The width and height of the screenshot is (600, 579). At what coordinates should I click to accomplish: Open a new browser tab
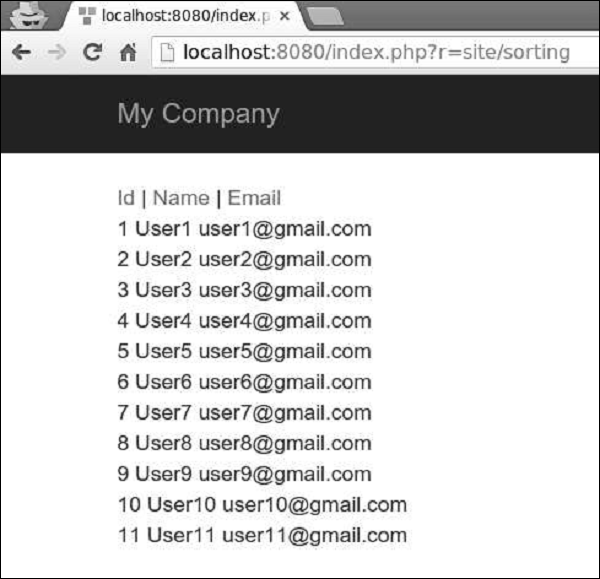click(x=325, y=15)
